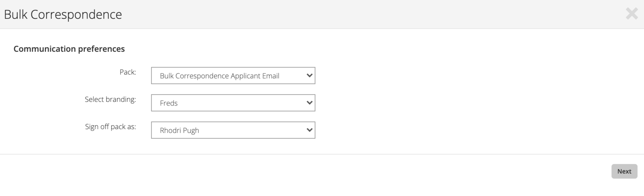Image resolution: width=644 pixels, height=196 pixels.
Task: Open the Select branding dropdown
Action: tap(233, 103)
